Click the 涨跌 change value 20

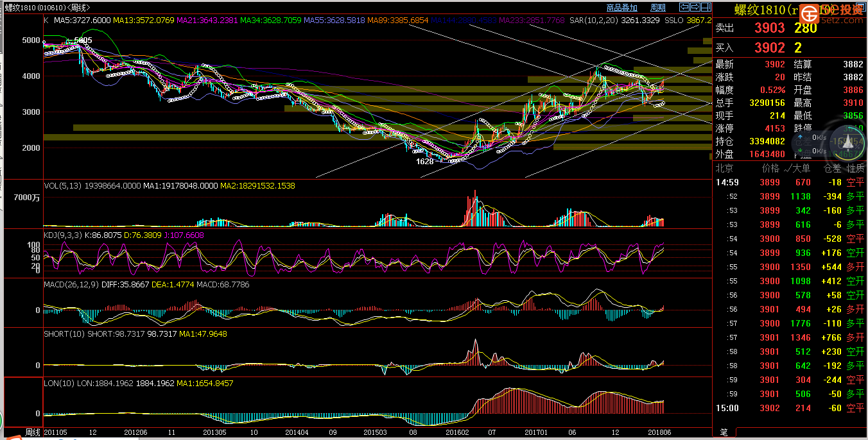(x=779, y=77)
